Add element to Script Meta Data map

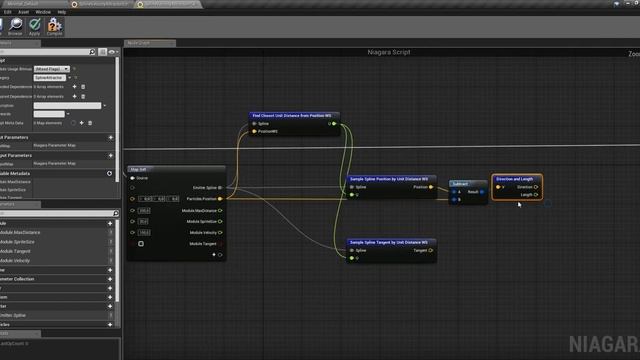[x=82, y=123]
